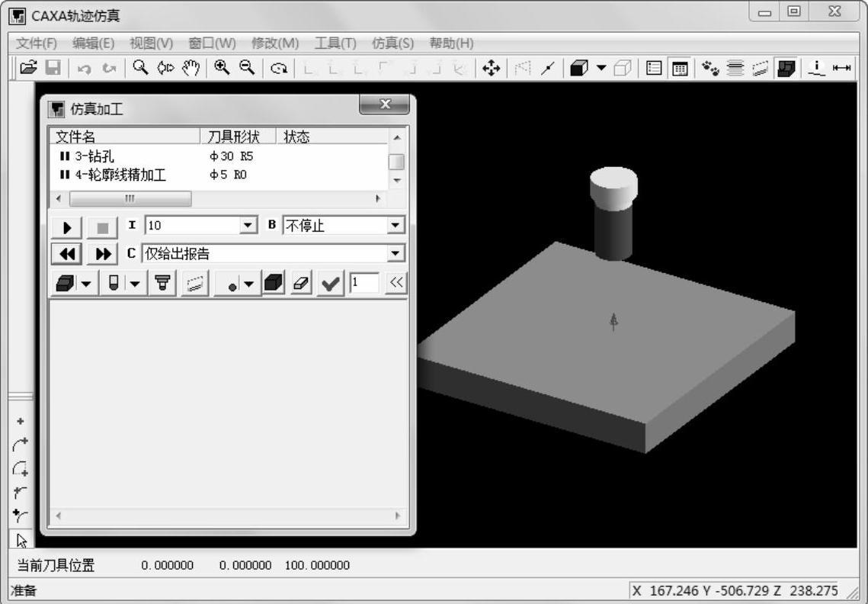This screenshot has height=604, width=868.
Task: Click the curved arrow tool in left sidebar
Action: point(21,445)
